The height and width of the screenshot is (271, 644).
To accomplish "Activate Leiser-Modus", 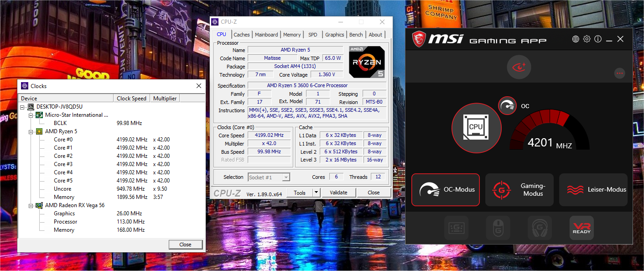I will coord(593,189).
